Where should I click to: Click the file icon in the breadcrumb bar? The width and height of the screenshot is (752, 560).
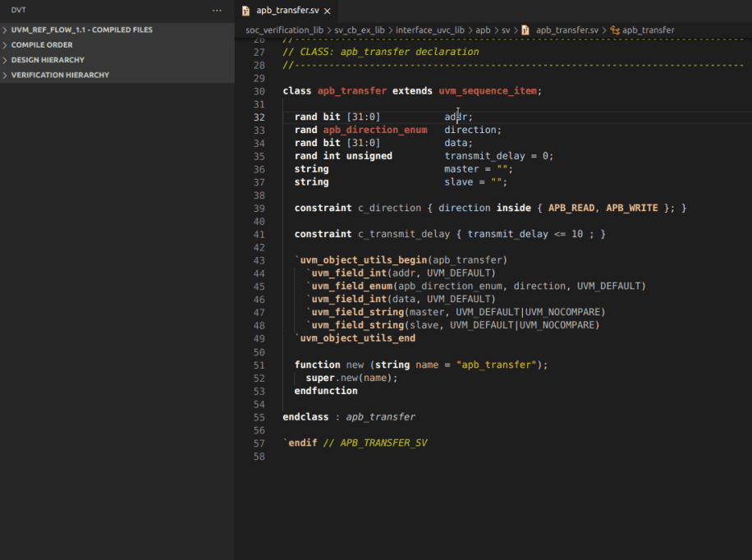coord(525,30)
